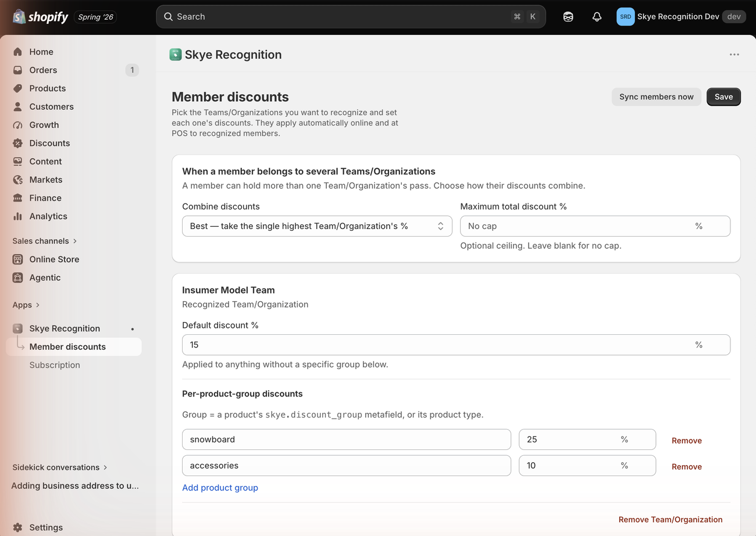Remove the accessories product group
Image resolution: width=756 pixels, height=536 pixels.
(x=687, y=467)
